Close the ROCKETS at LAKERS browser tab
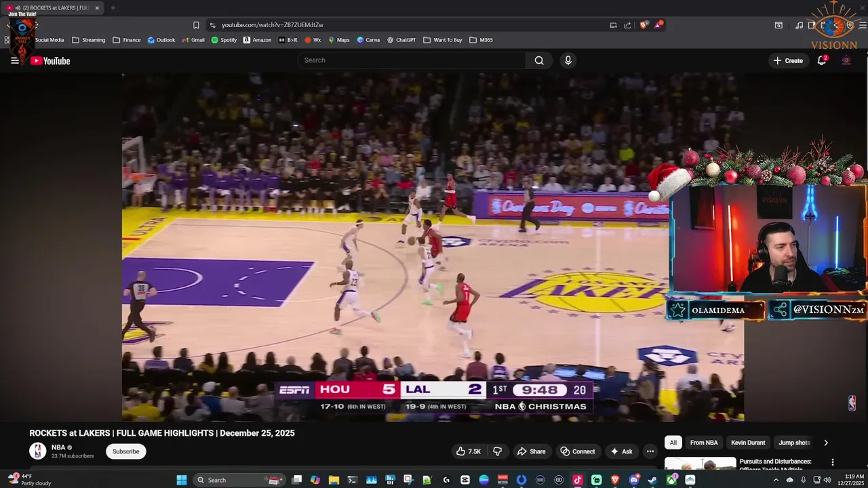The width and height of the screenshot is (868, 488). [x=97, y=8]
